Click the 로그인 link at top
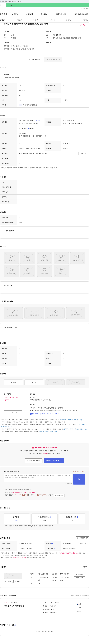Screen dimensions: 89x644 click(83, 9)
